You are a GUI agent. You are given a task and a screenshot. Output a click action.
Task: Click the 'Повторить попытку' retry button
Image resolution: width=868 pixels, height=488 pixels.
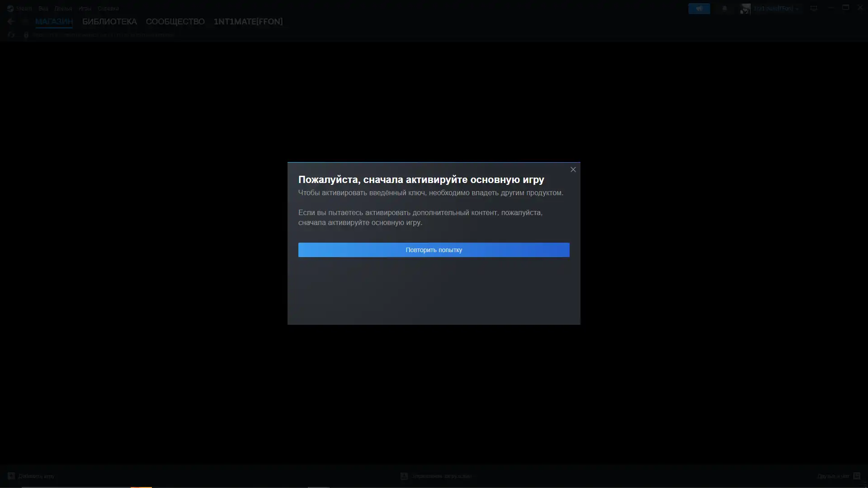[x=434, y=250]
